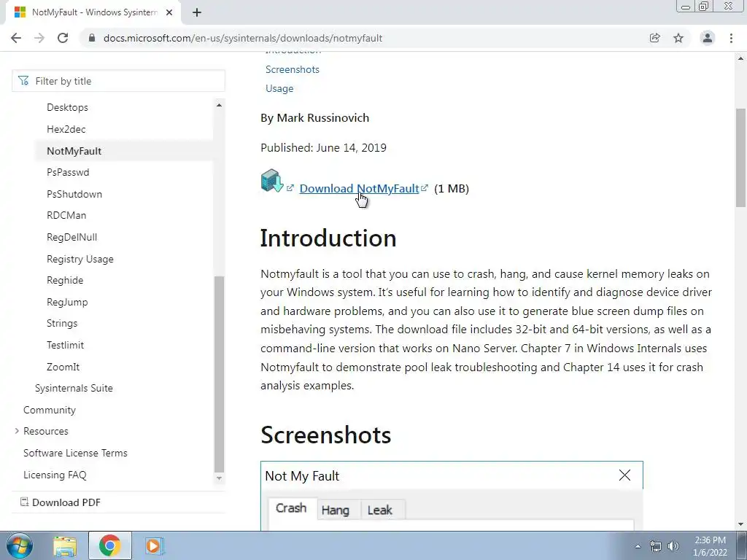This screenshot has width=747, height=560.
Task: Open the Chrome three-dot menu
Action: point(731,38)
